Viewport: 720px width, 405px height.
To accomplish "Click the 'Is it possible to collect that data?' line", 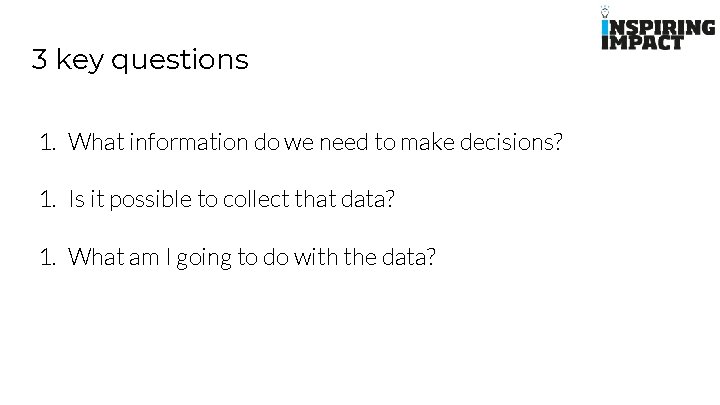I will coord(231,199).
